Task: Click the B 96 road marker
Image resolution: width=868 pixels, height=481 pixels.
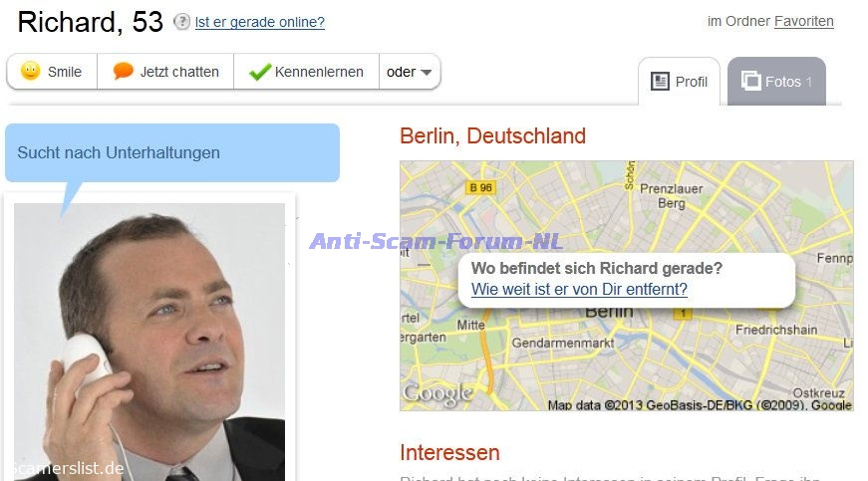Action: [480, 188]
